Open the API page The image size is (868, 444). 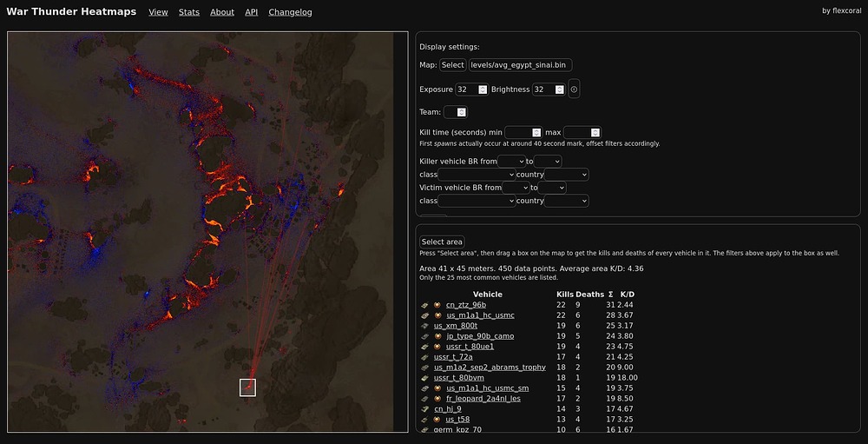[x=252, y=12]
